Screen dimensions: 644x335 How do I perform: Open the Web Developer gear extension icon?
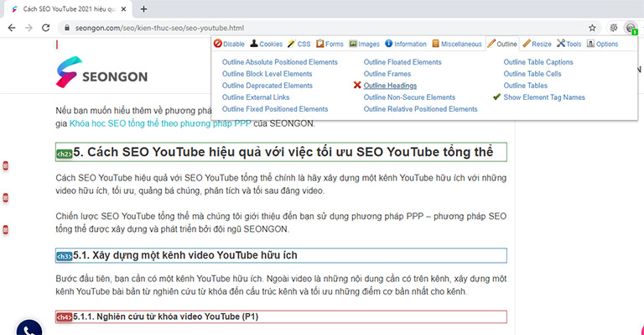pos(613,28)
